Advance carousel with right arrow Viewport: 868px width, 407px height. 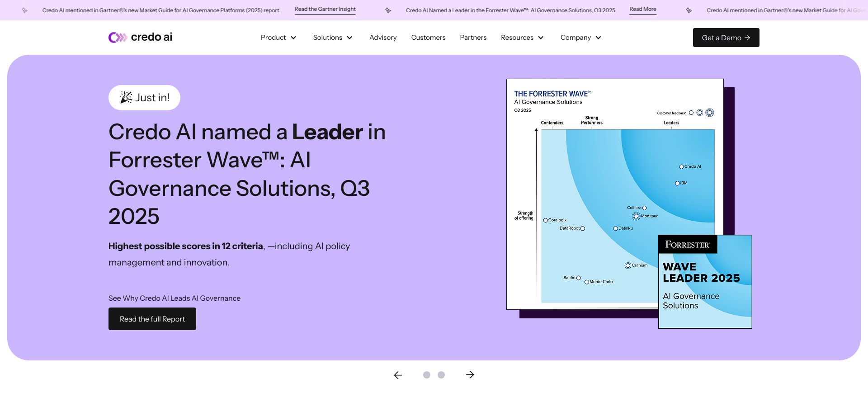[470, 375]
